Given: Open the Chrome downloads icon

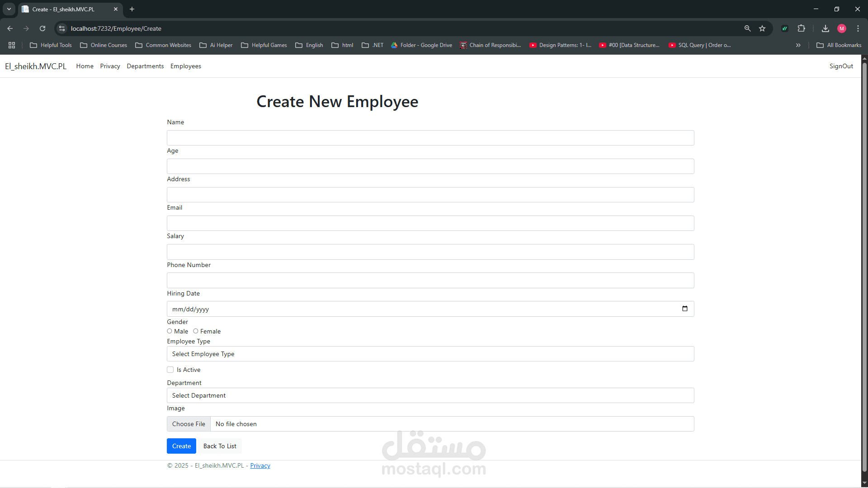Looking at the screenshot, I should pyautogui.click(x=826, y=28).
